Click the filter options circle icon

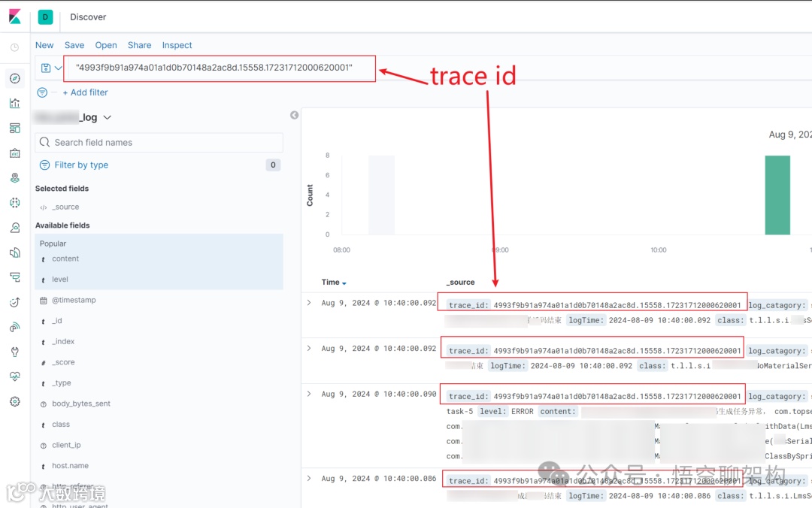click(42, 92)
